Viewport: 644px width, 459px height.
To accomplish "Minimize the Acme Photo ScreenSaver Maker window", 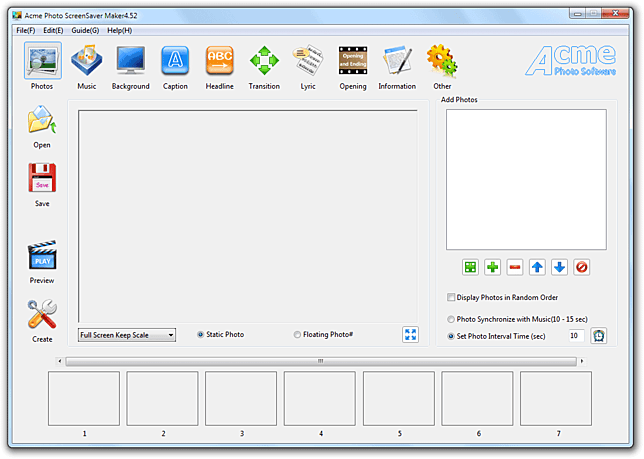I will [x=577, y=14].
